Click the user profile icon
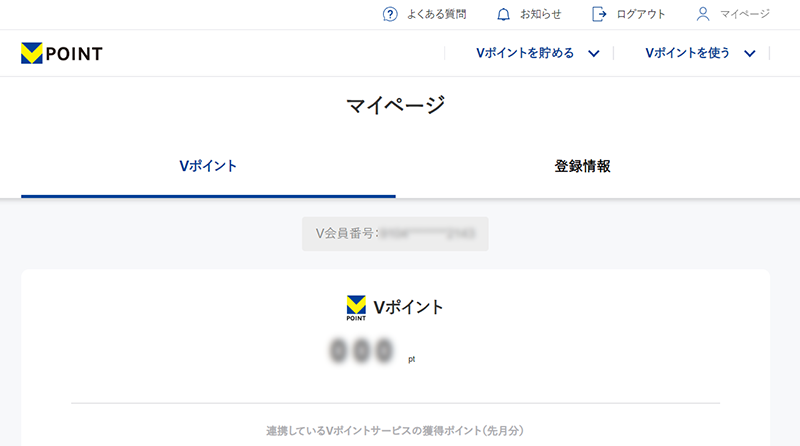The width and height of the screenshot is (800, 446). tap(703, 14)
